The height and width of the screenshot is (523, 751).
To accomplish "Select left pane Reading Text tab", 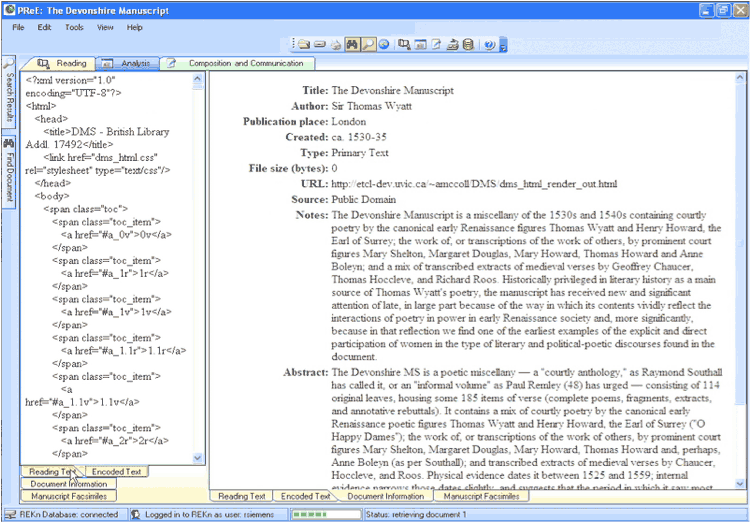I will pyautogui.click(x=52, y=472).
